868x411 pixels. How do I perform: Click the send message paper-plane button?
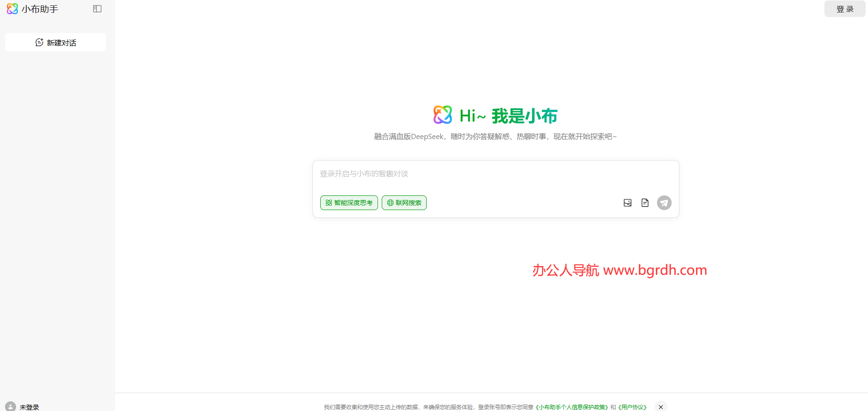[664, 203]
